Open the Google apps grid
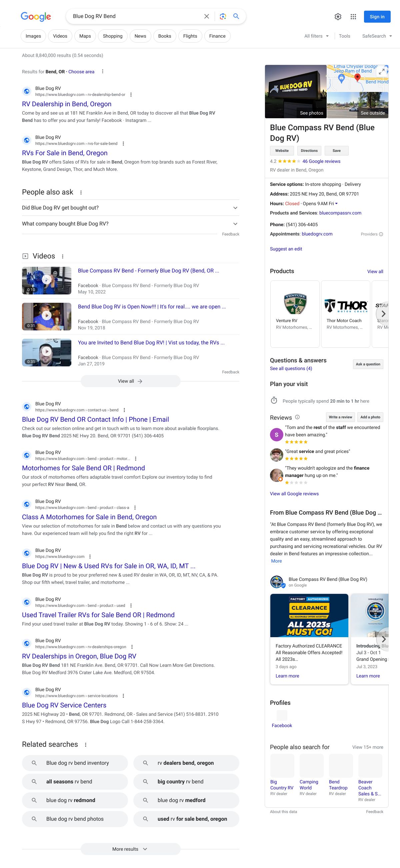 click(353, 17)
